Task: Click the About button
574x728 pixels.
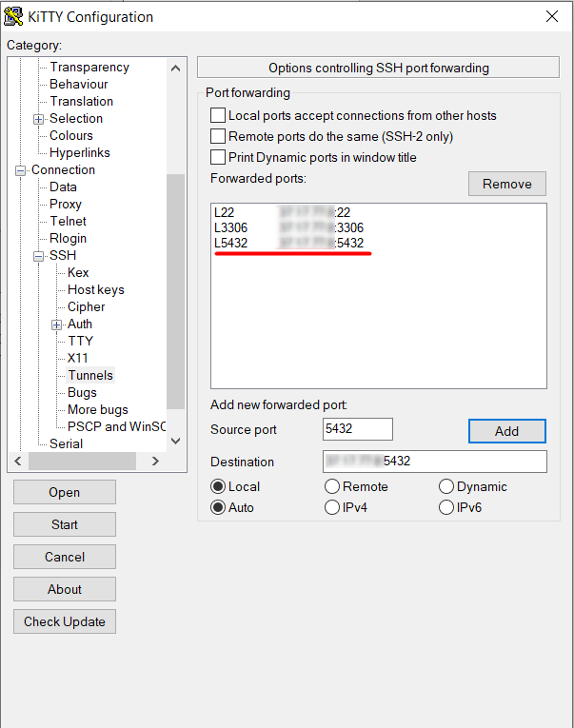Action: [65, 589]
